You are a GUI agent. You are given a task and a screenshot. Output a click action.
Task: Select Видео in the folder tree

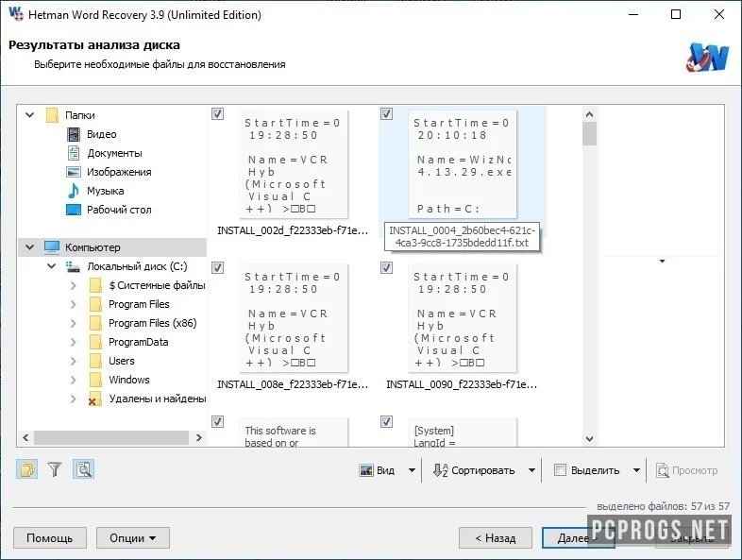coord(102,134)
